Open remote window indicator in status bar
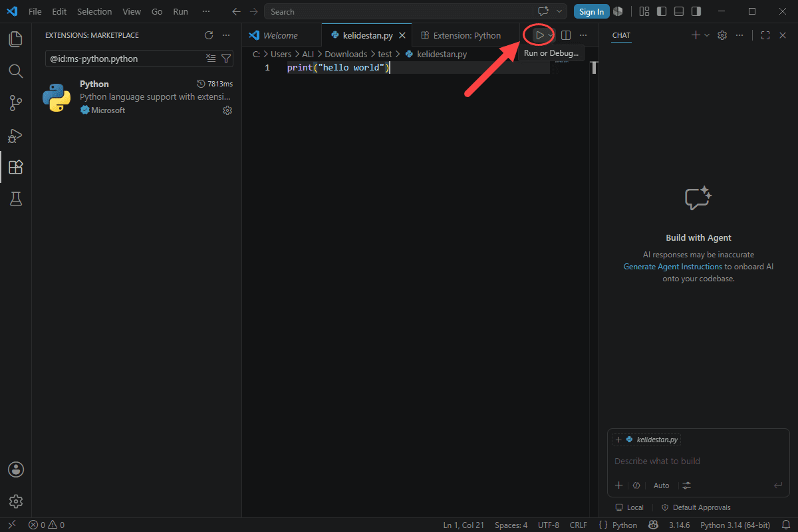 (x=11, y=525)
